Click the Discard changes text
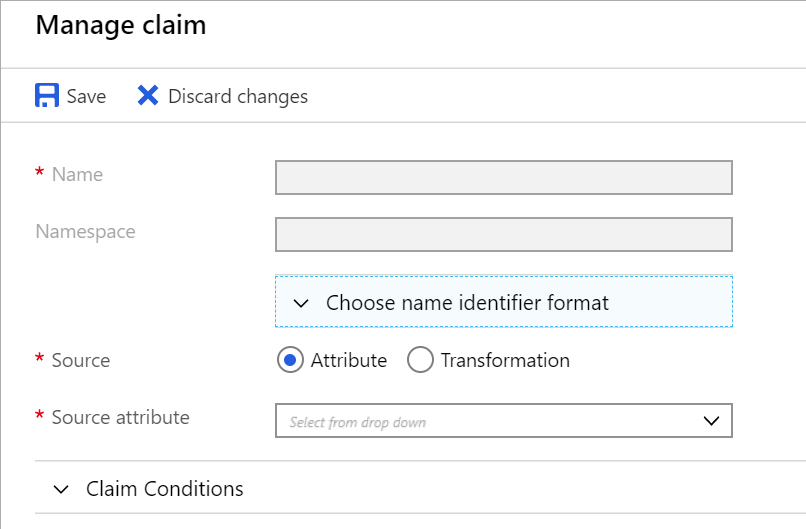 (238, 96)
